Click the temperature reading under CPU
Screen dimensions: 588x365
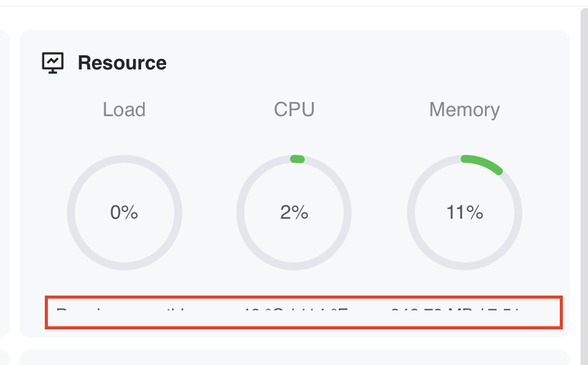[295, 310]
